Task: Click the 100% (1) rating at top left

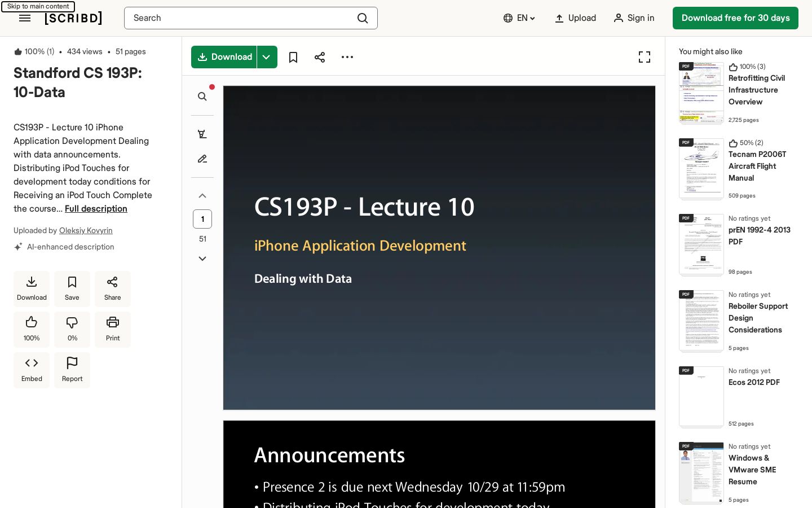Action: point(34,51)
